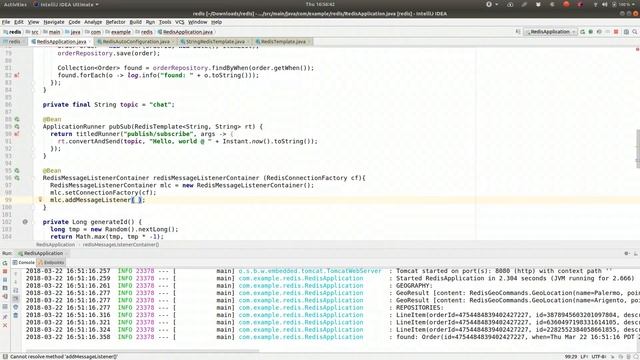Image resolution: width=640 pixels, height=360 pixels.
Task: Switch to StringRedisTemplate.java tab
Action: [215, 42]
